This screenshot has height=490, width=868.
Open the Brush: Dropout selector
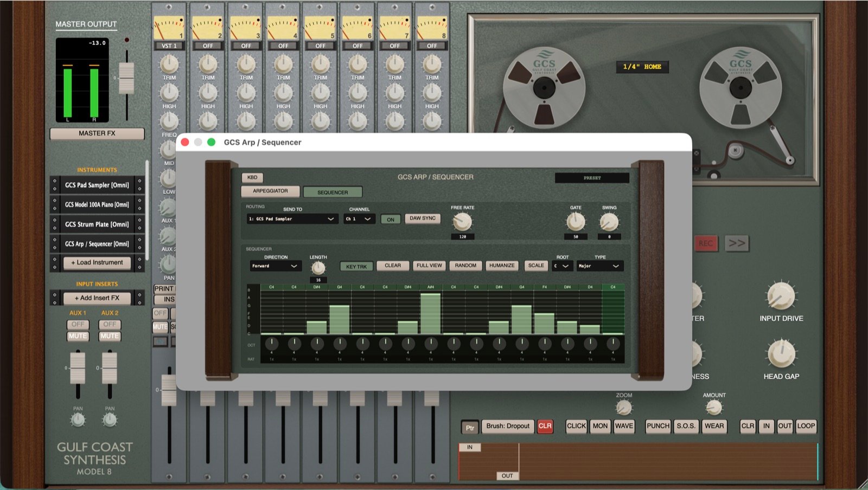pos(508,426)
